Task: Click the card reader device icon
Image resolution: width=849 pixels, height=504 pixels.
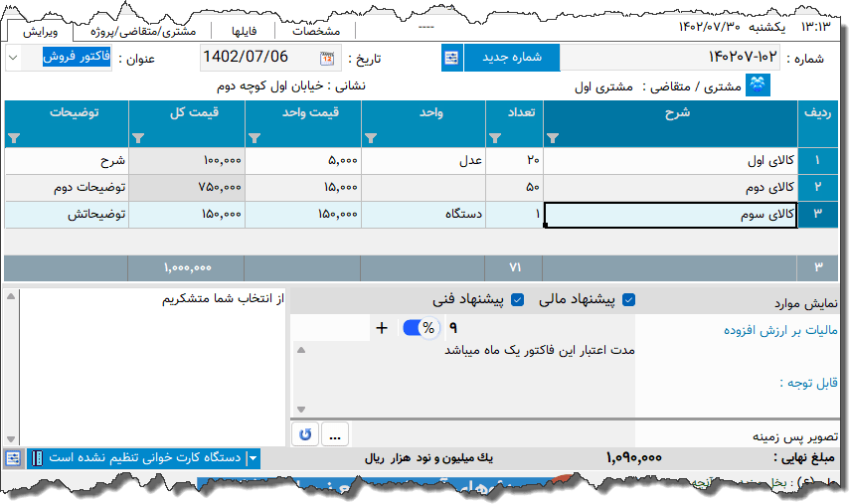Action: point(36,458)
